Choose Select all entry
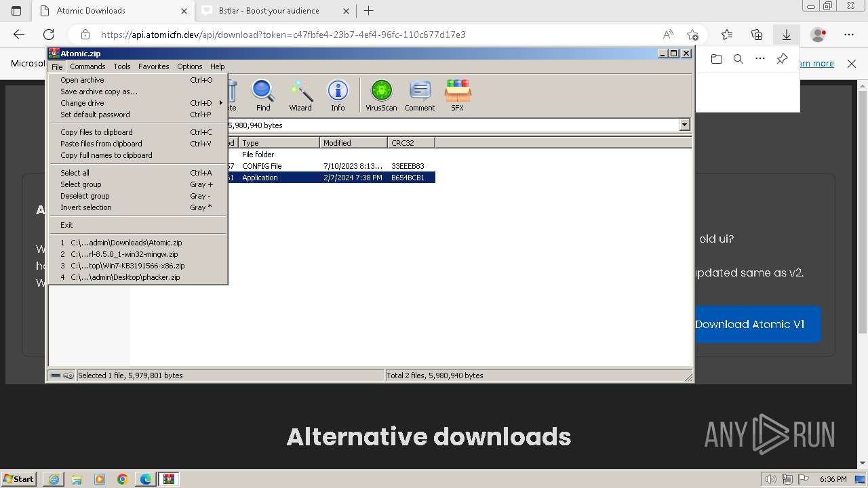 [138, 173]
